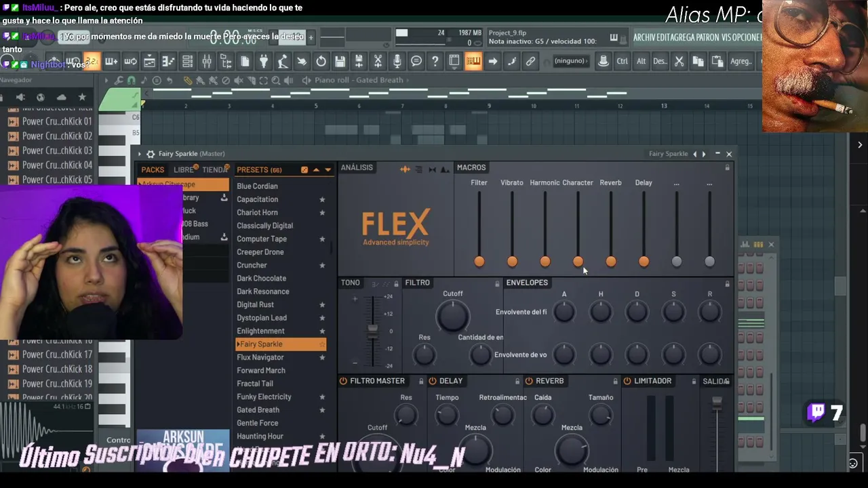Select the Chariot Horn preset
This screenshot has height=488, width=868.
coord(257,213)
